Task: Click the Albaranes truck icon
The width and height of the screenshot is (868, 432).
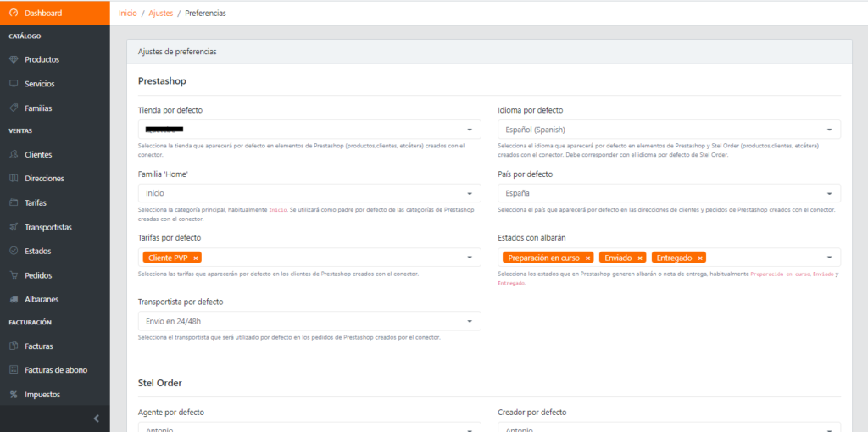Action: click(x=14, y=299)
